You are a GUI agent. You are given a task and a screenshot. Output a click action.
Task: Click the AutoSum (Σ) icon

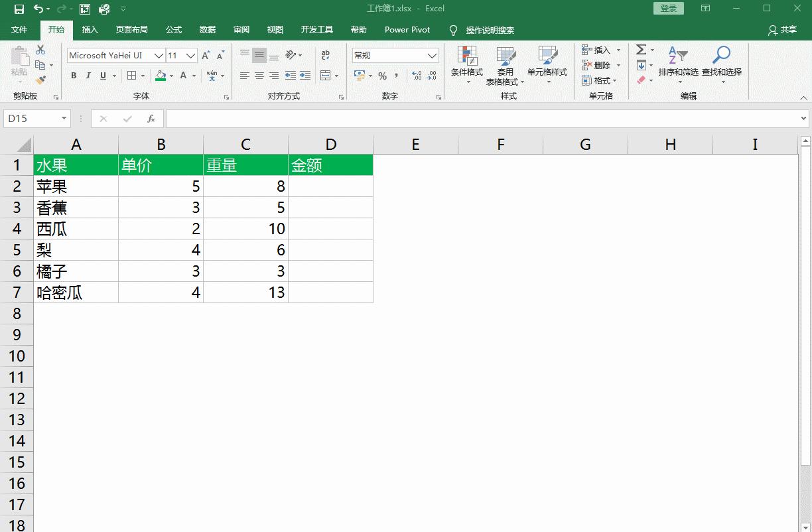click(x=641, y=48)
